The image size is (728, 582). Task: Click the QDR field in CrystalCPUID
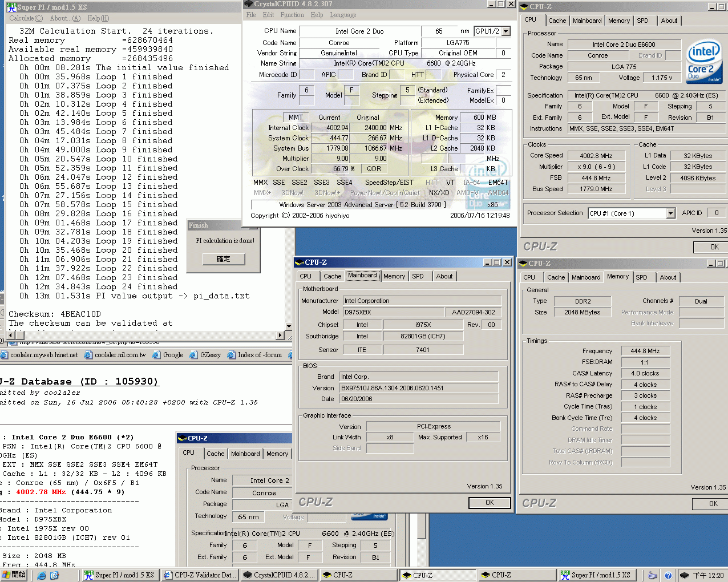[x=374, y=169]
